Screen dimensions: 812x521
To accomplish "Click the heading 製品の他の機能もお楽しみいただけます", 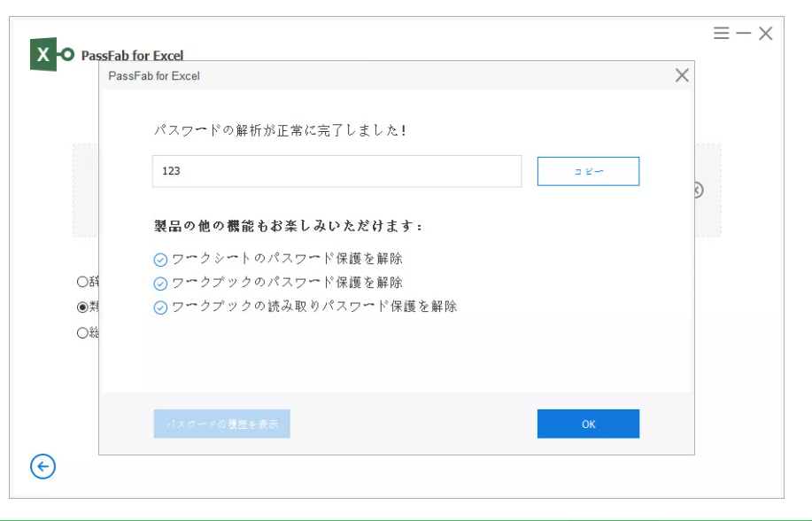I will 288,226.
